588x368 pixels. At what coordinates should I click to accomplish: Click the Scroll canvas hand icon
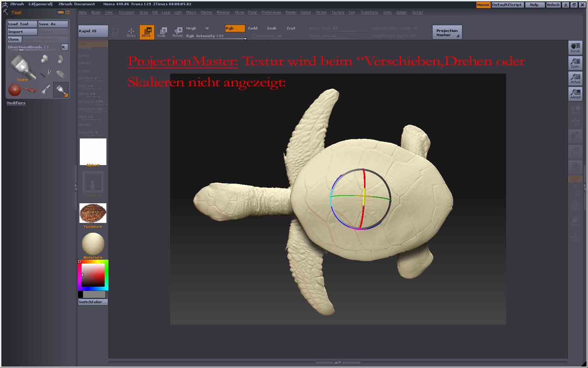575,47
